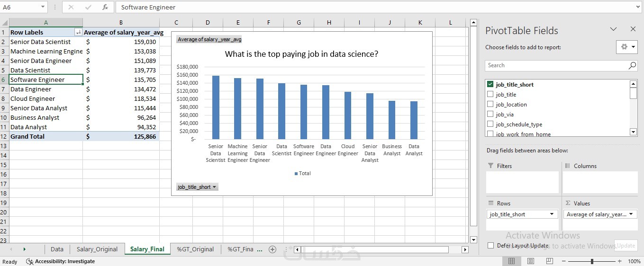Screen dimensions: 644x266
Task: Select salary value 159,030
Action: pos(121,42)
